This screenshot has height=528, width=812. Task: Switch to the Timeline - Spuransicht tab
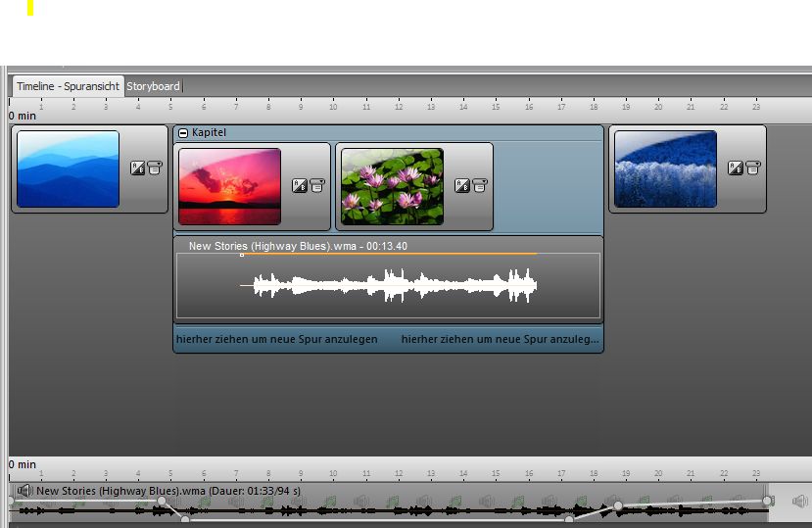(x=68, y=86)
